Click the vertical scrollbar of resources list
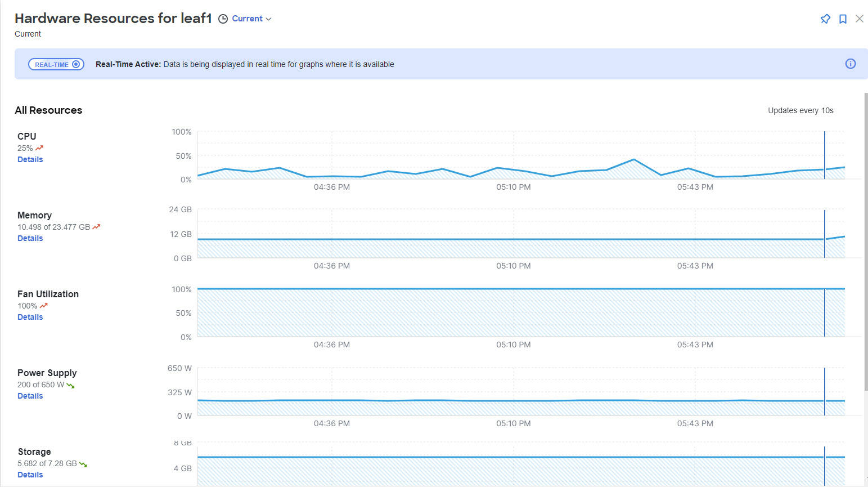 pyautogui.click(x=866, y=241)
